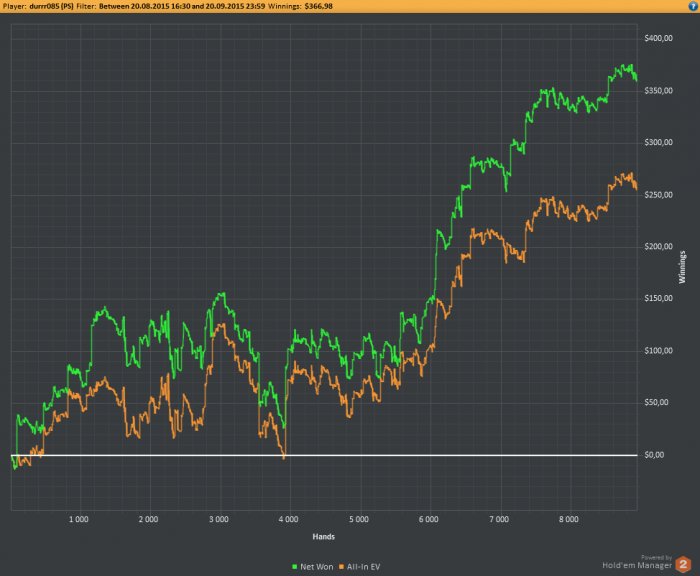Click the Winnings $366,98 total in header
This screenshot has height=576, width=700.
click(322, 5)
